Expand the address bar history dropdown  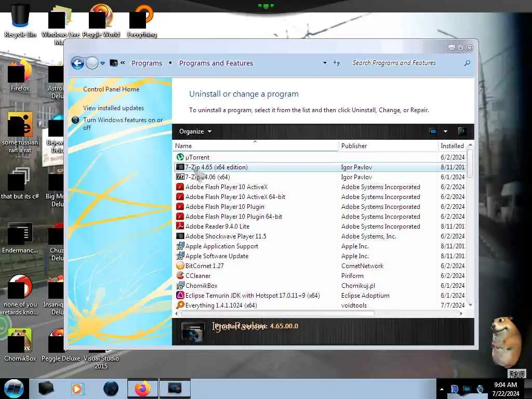pyautogui.click(x=325, y=63)
